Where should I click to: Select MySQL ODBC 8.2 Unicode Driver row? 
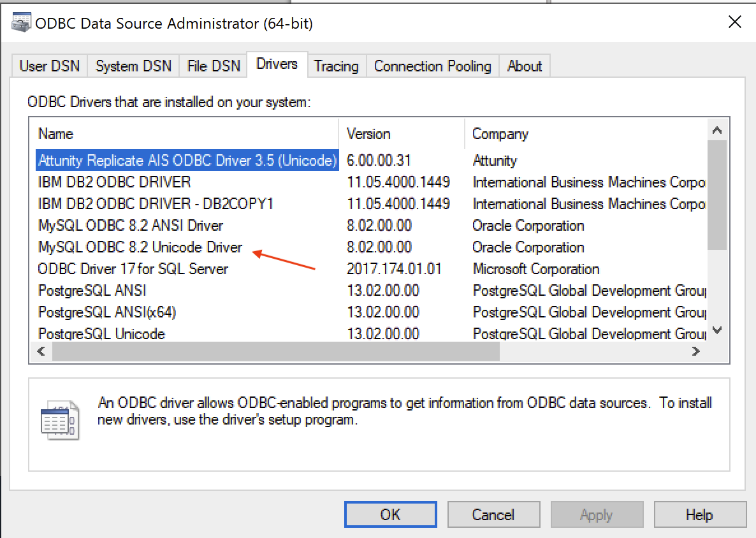pyautogui.click(x=140, y=247)
